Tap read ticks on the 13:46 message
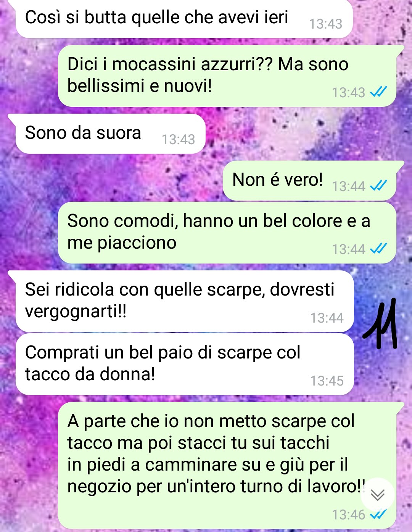Image resolution: width=412 pixels, height=532 pixels. click(x=378, y=514)
